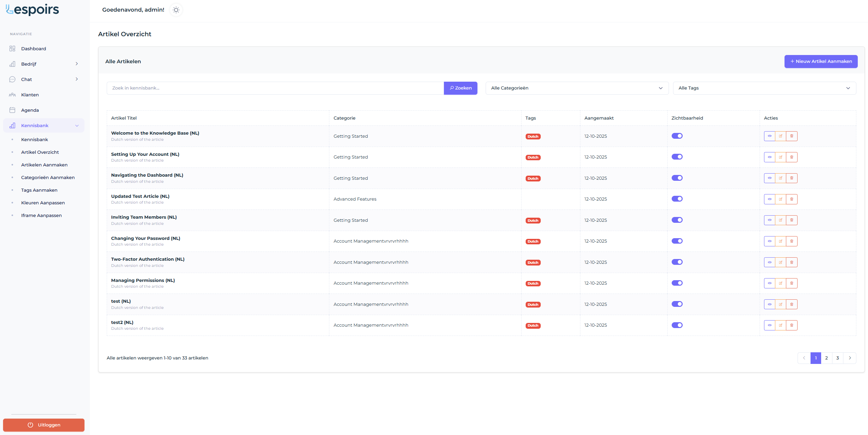Click the knowledge base search field

[x=275, y=88]
